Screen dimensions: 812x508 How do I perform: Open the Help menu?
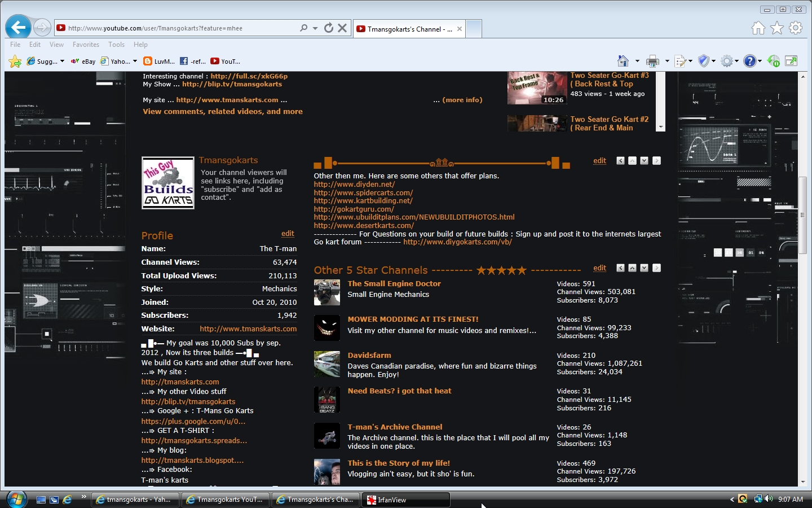click(x=140, y=45)
